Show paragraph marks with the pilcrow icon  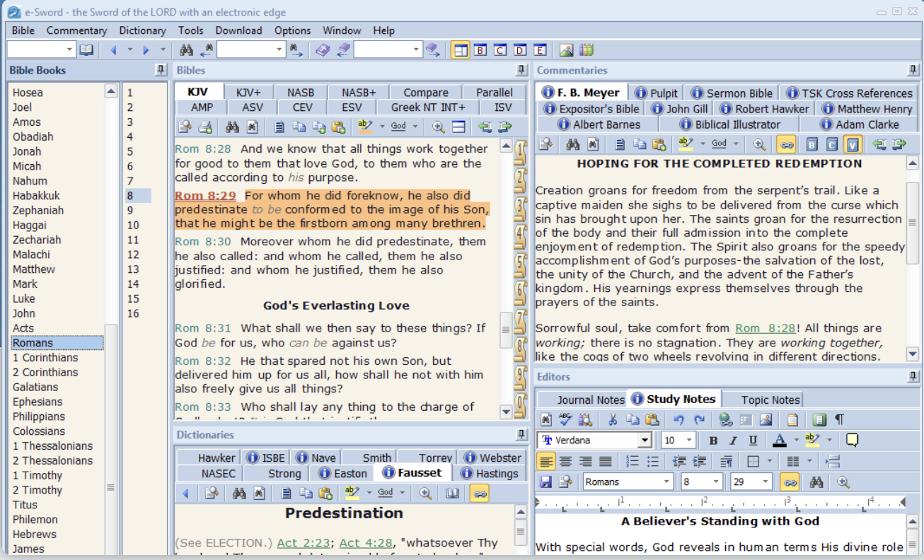(839, 420)
